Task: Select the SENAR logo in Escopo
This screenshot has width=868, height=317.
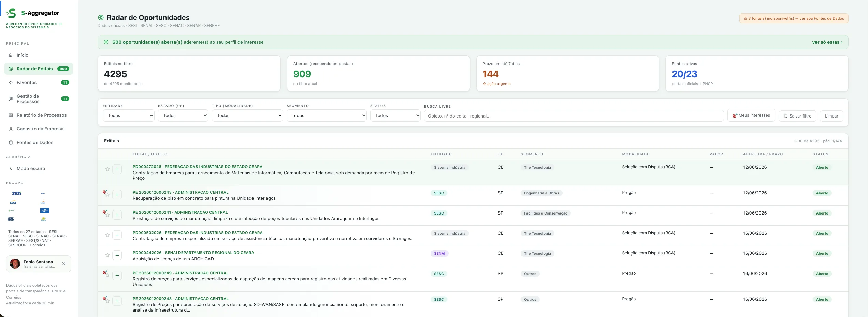Action: point(11,210)
